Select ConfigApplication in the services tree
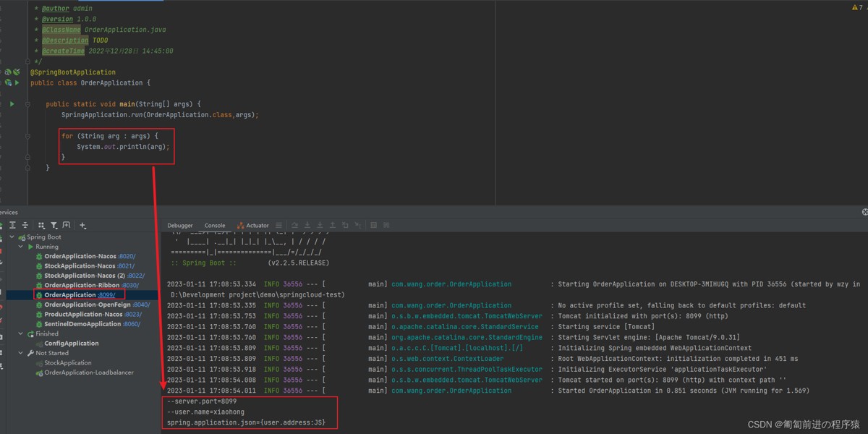This screenshot has width=868, height=434. coord(72,344)
